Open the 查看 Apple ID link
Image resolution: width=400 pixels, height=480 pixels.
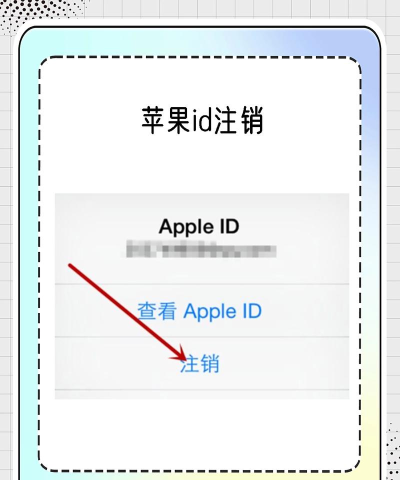[x=200, y=311]
